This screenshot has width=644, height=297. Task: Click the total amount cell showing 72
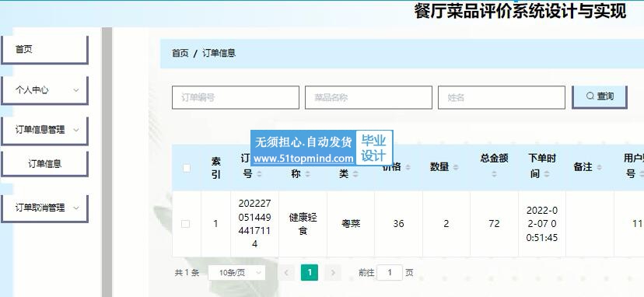pos(494,224)
